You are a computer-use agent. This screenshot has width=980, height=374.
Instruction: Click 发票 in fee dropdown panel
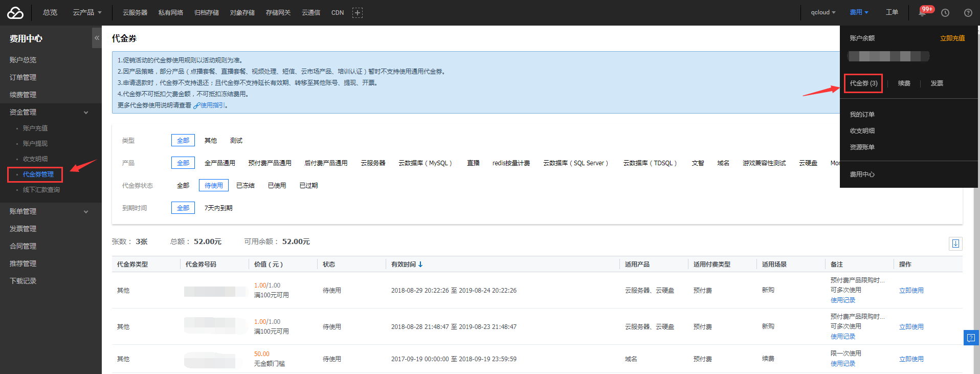[937, 83]
